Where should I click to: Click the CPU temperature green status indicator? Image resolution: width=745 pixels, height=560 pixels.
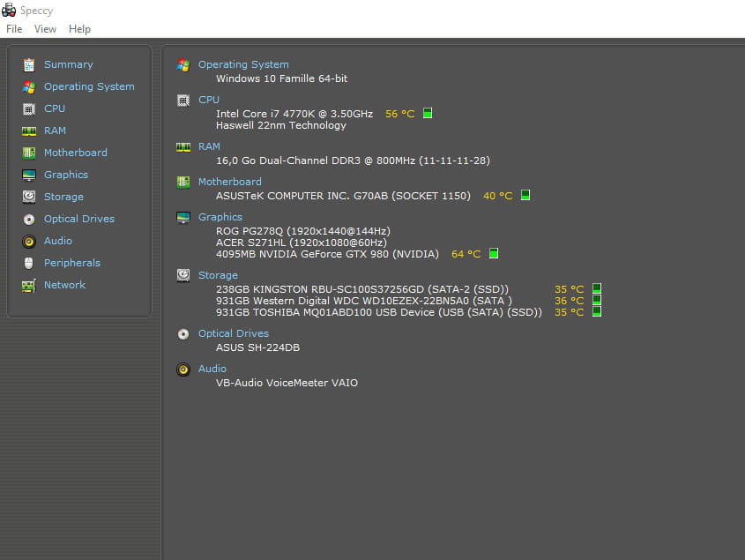(x=428, y=113)
